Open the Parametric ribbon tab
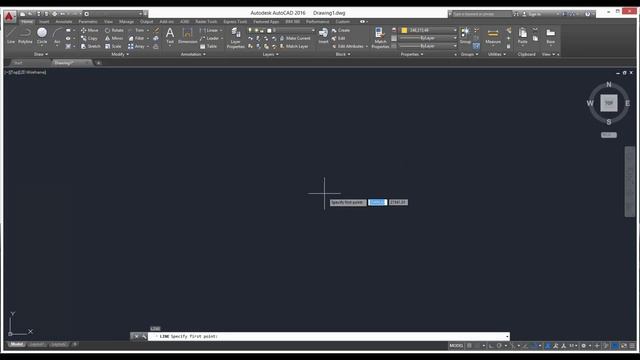 pyautogui.click(x=88, y=22)
